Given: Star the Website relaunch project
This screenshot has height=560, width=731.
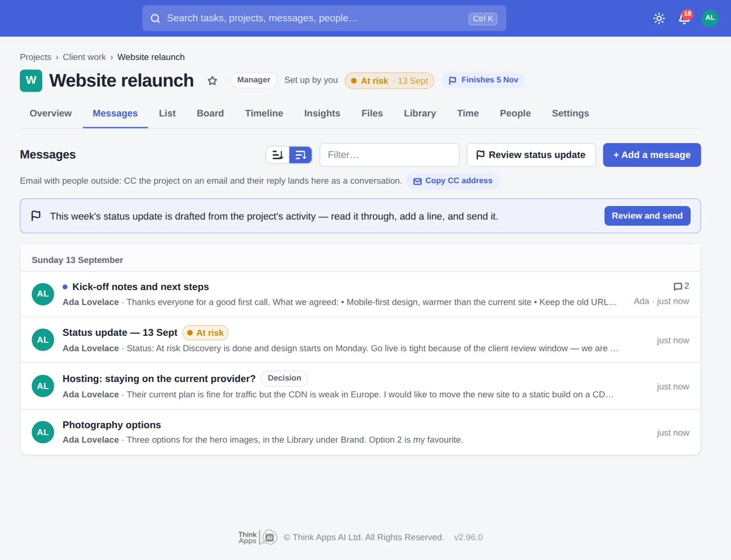Looking at the screenshot, I should click(212, 81).
